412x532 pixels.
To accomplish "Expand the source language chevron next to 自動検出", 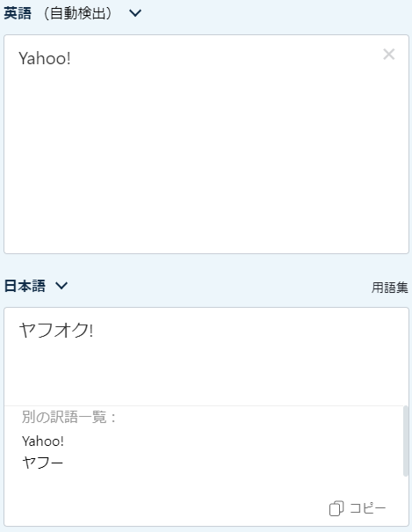I will [x=135, y=13].
